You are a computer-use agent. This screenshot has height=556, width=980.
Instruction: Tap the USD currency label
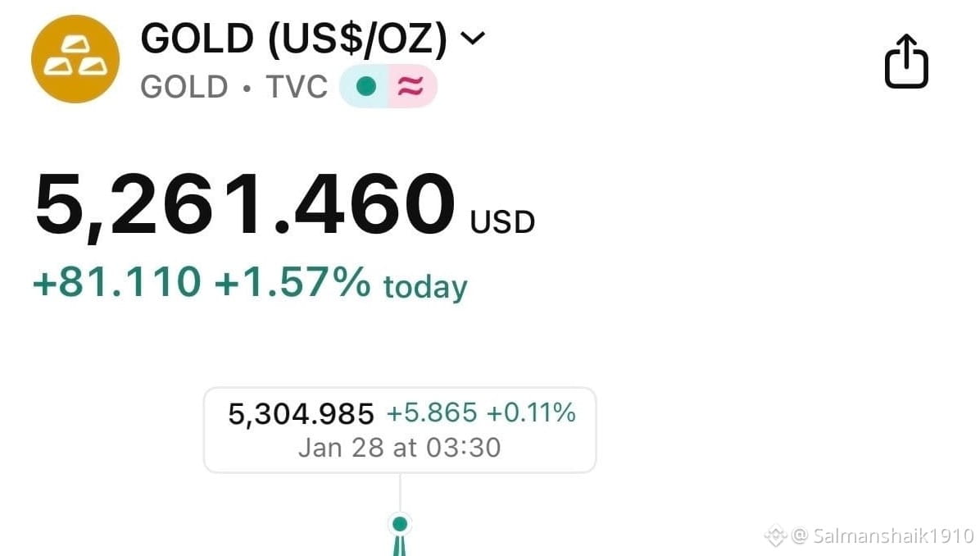coord(502,222)
